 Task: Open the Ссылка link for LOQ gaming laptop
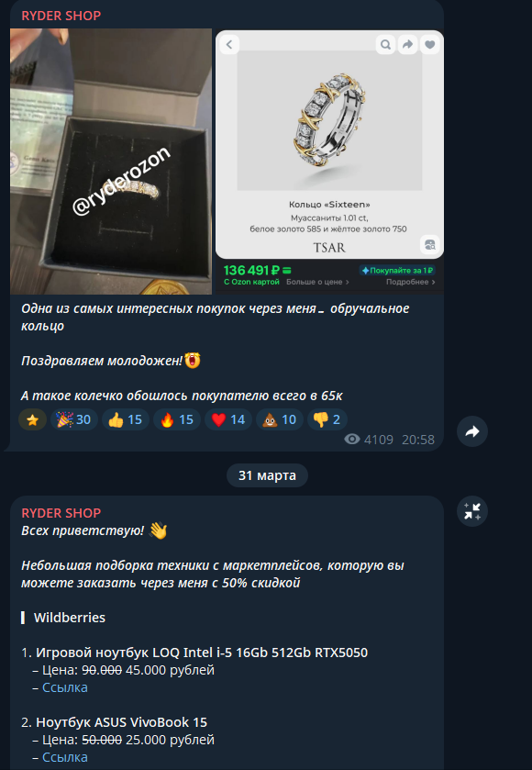(65, 687)
